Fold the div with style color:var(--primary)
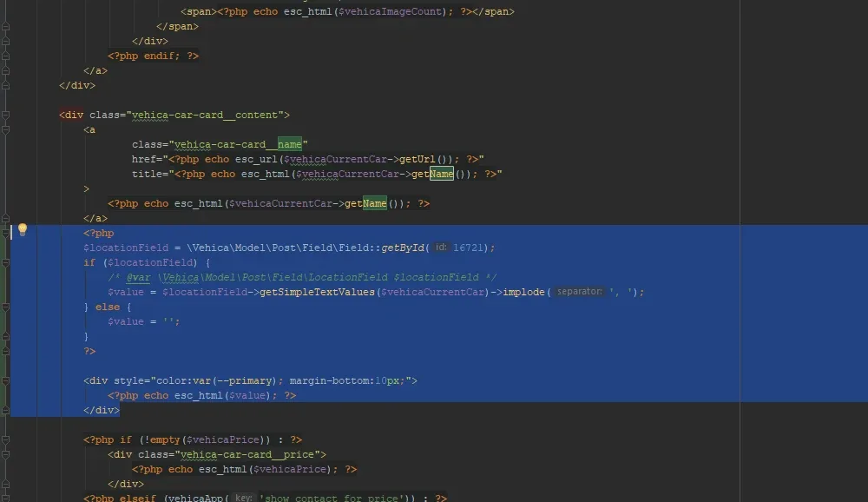The width and height of the screenshot is (868, 502). (5, 380)
